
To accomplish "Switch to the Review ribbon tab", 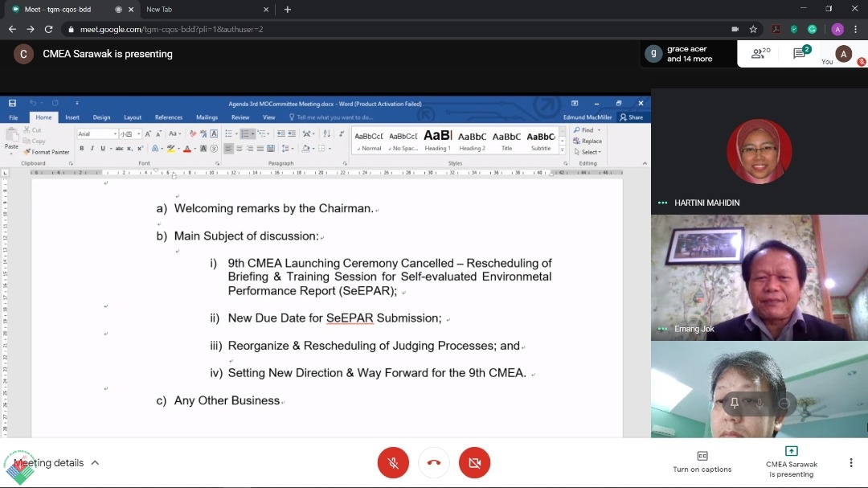I will click(x=240, y=117).
